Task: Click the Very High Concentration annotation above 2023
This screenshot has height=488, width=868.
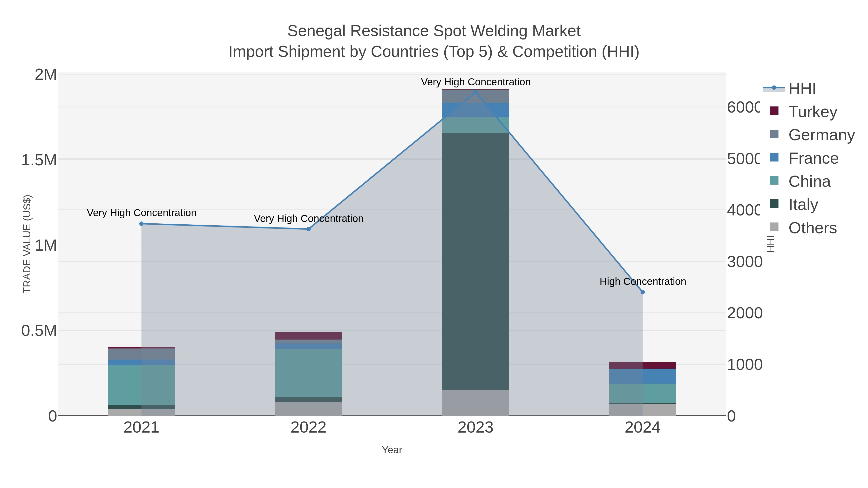Action: (475, 82)
